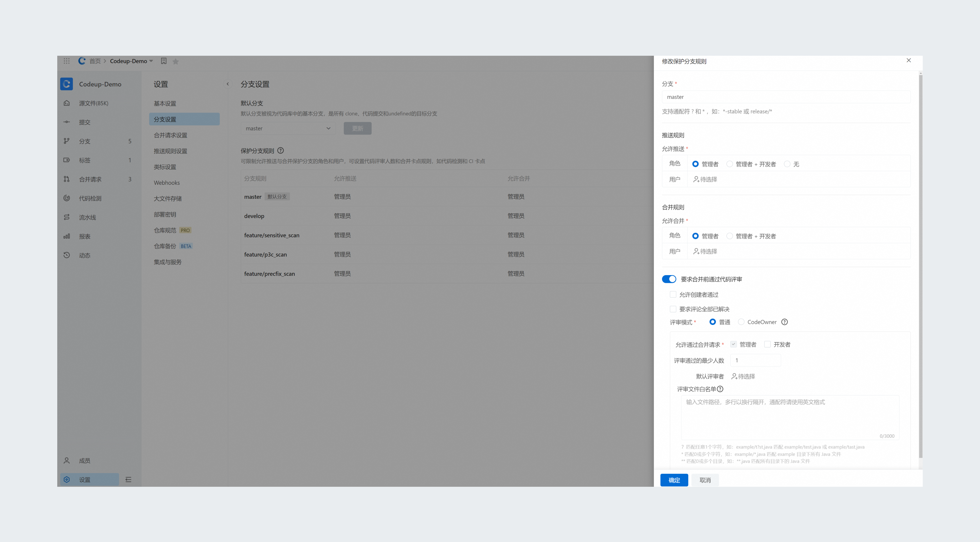
Task: Click the 更新 button for default branch
Action: click(357, 128)
